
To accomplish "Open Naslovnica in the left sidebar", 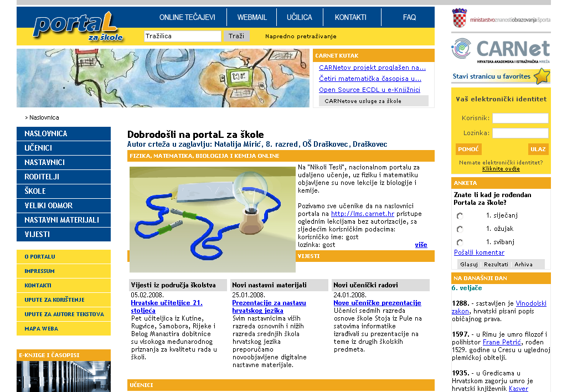I will click(64, 134).
